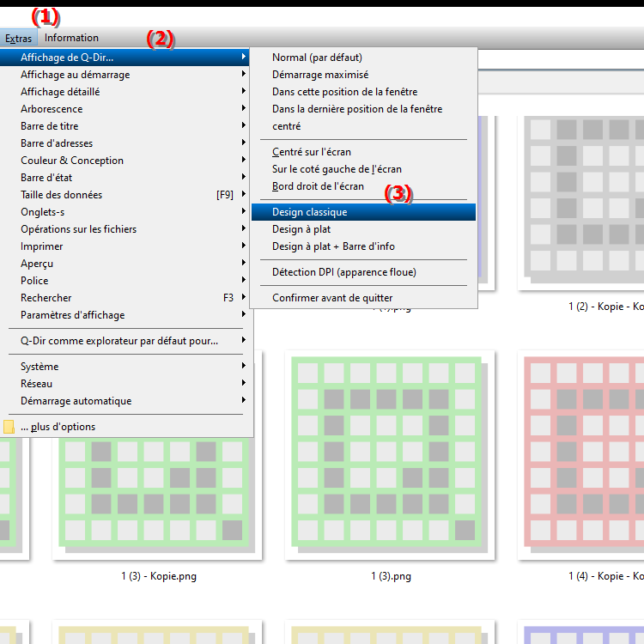Expand Affichage au démarrage submenu

click(x=125, y=75)
